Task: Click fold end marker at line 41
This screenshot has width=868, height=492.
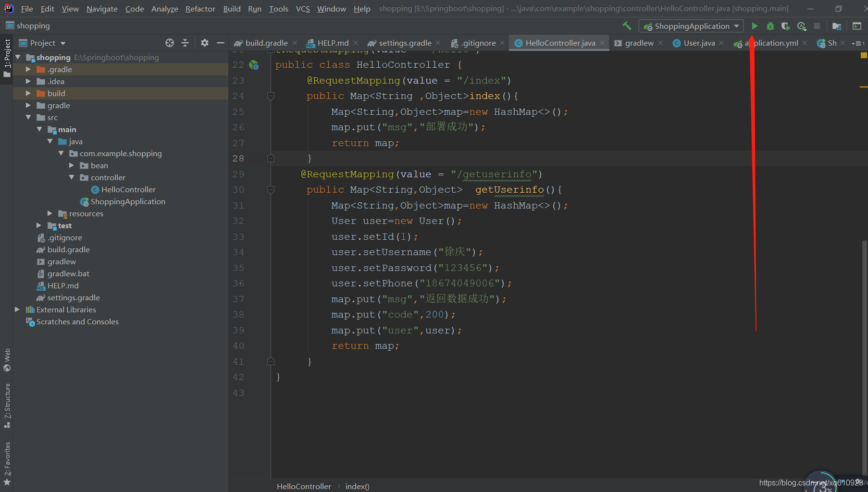Action: tap(271, 361)
